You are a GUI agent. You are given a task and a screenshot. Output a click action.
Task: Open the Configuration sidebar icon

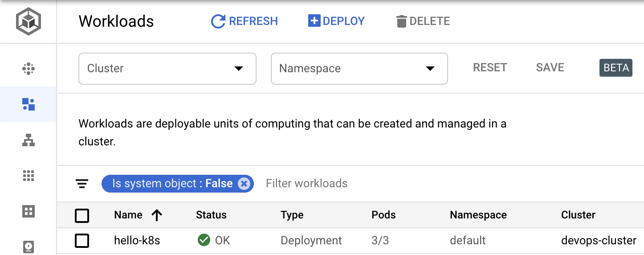[29, 211]
